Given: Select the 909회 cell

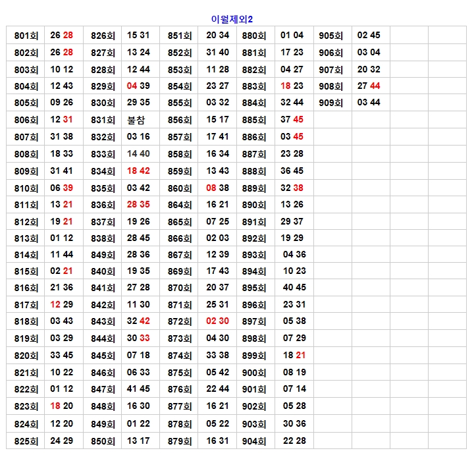Looking at the screenshot, I should pos(331,103).
